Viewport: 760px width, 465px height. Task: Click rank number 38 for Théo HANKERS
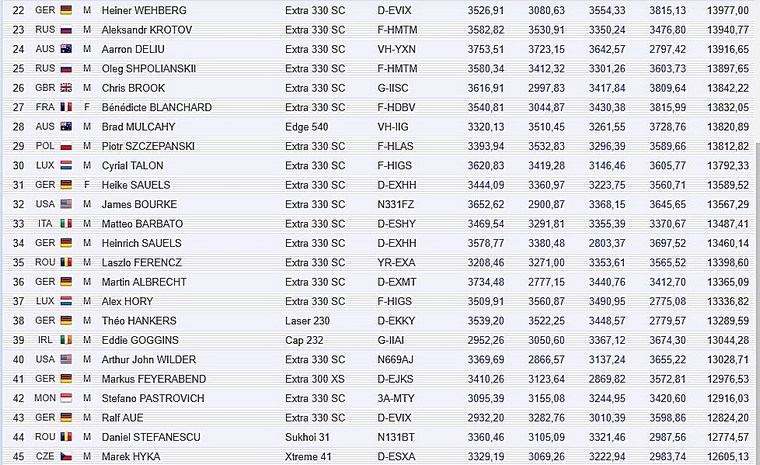point(18,321)
